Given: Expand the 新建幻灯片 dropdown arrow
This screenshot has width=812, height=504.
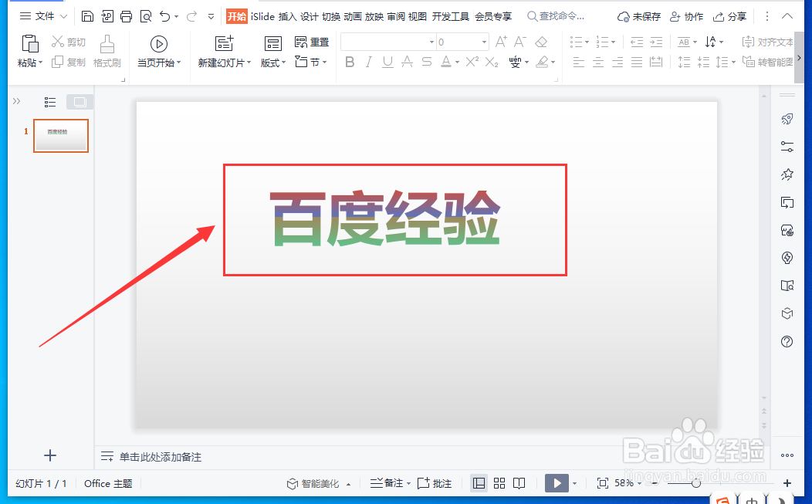Looking at the screenshot, I should click(x=249, y=63).
